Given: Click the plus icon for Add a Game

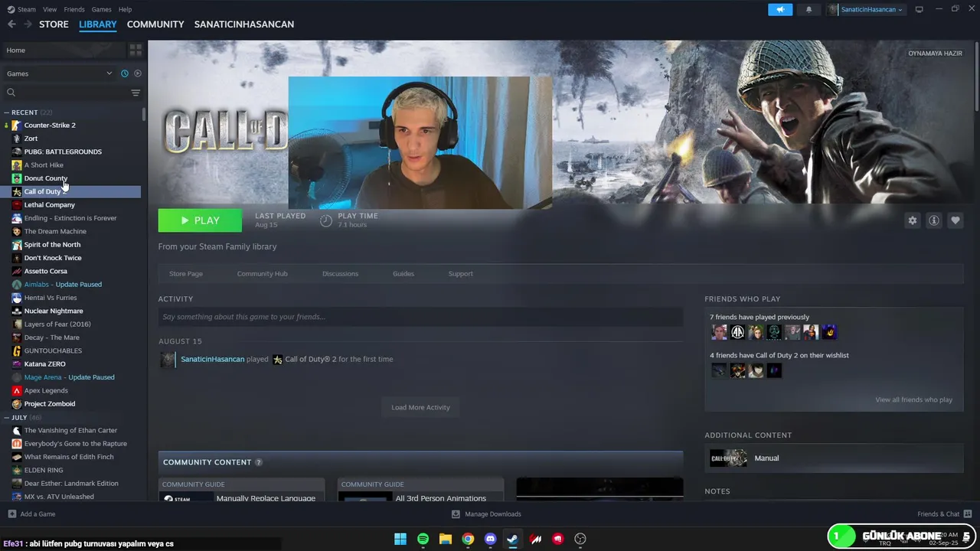Looking at the screenshot, I should pyautogui.click(x=11, y=514).
